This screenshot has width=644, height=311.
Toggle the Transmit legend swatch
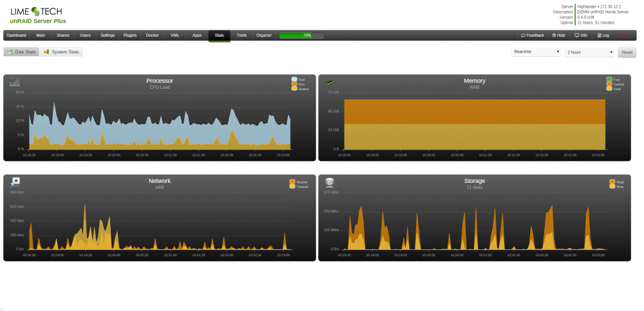click(292, 186)
